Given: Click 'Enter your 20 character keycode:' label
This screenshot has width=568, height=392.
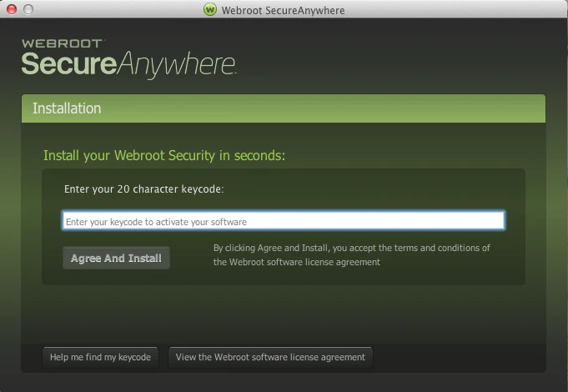Looking at the screenshot, I should (143, 189).
